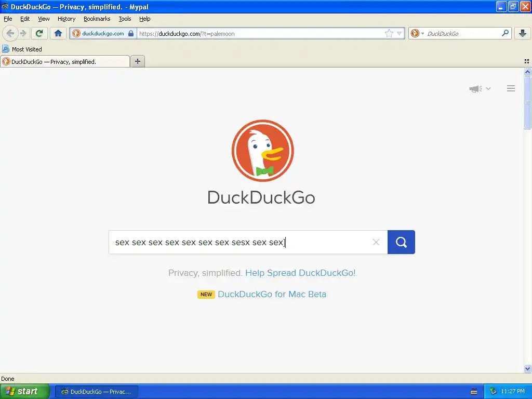Open the search engine selector dropdown

[x=417, y=33]
